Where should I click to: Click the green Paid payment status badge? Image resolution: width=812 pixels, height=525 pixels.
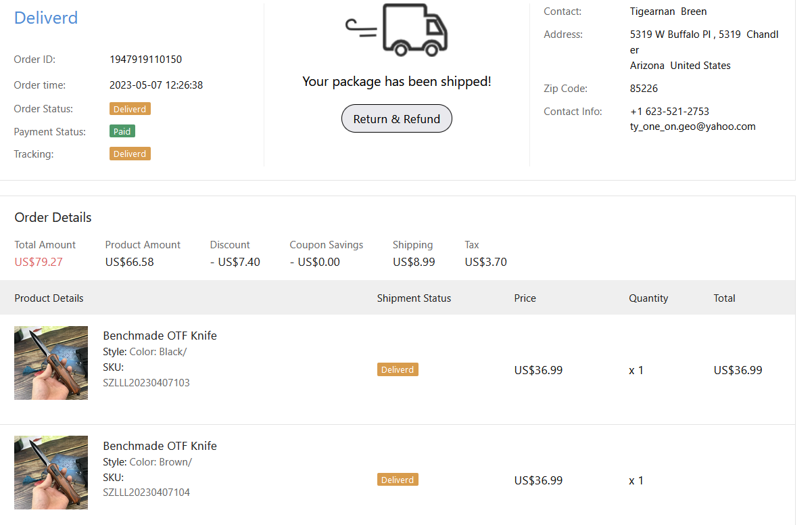point(122,131)
